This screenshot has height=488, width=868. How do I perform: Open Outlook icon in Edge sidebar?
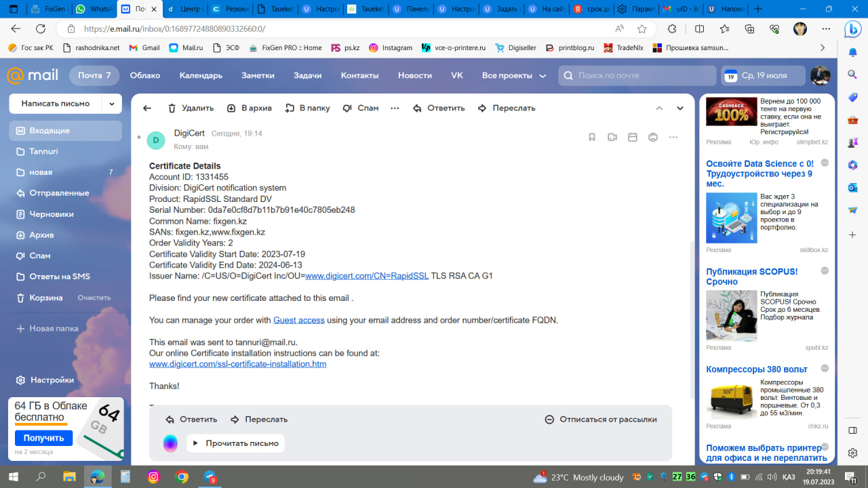[x=852, y=188]
